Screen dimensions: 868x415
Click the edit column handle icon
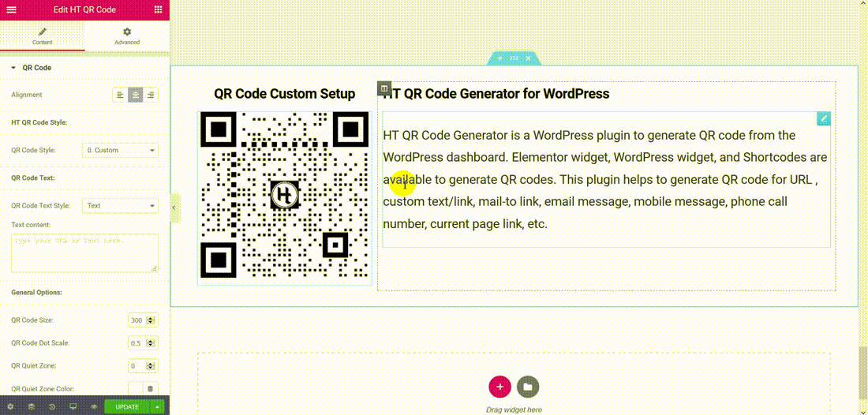pyautogui.click(x=384, y=88)
